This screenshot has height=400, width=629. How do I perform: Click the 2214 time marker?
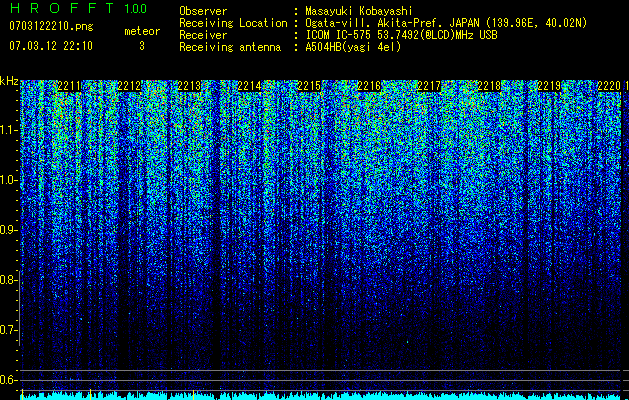coord(249,86)
